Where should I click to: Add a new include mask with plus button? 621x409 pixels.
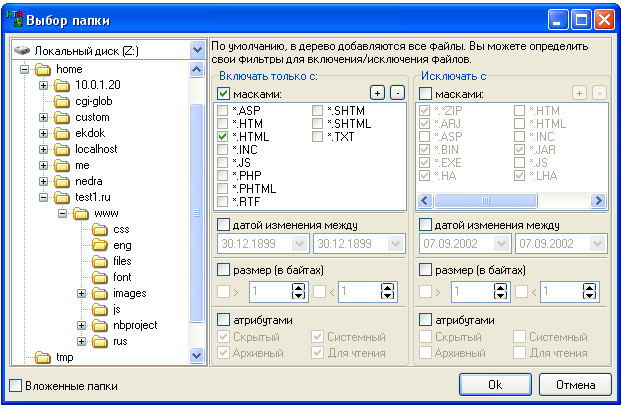click(x=377, y=93)
